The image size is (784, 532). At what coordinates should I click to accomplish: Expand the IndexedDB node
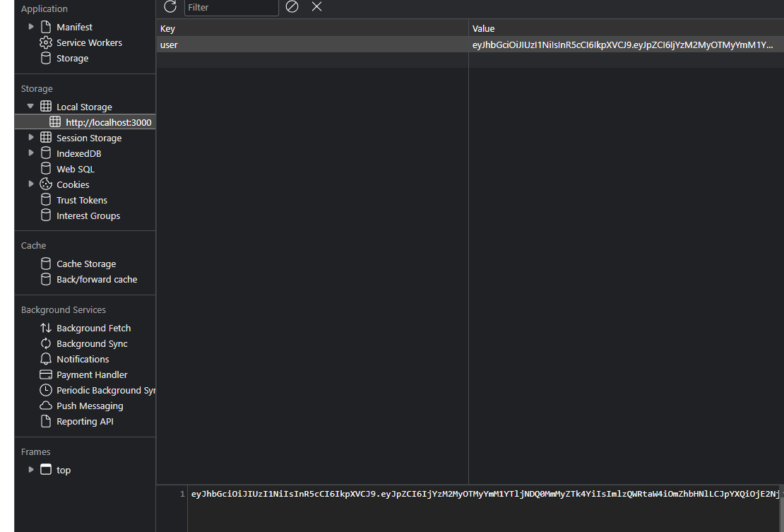pyautogui.click(x=31, y=153)
